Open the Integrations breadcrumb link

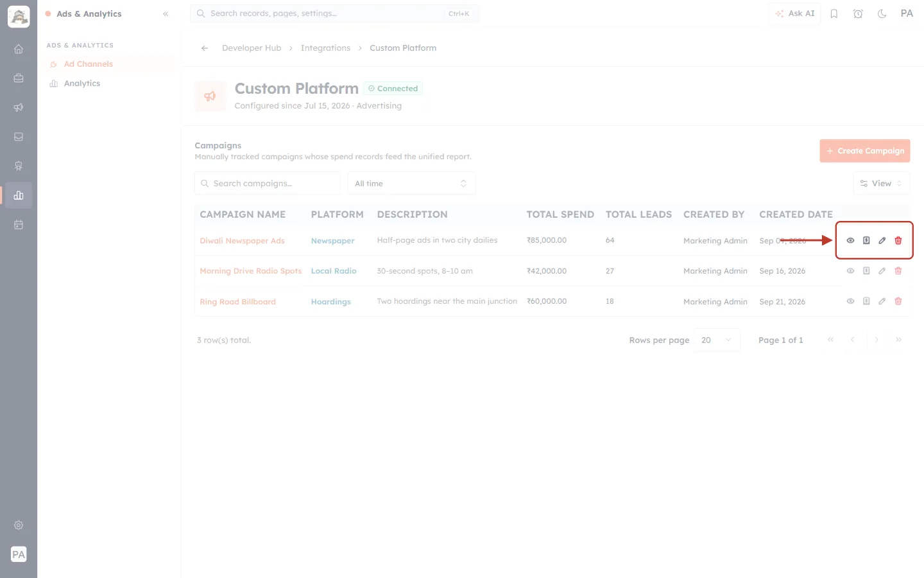325,48
